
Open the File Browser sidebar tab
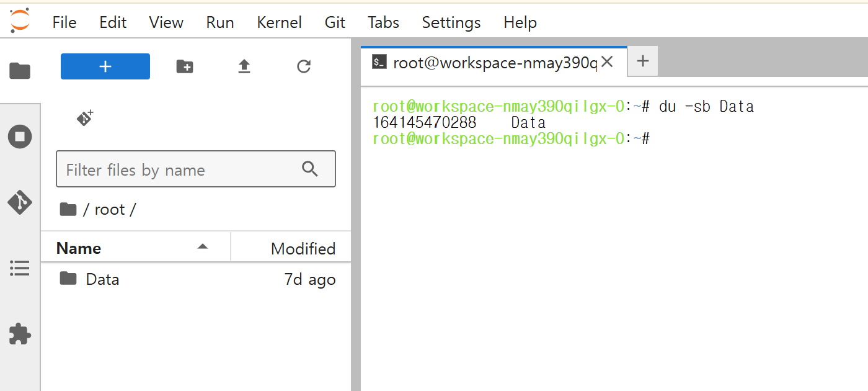tap(20, 71)
